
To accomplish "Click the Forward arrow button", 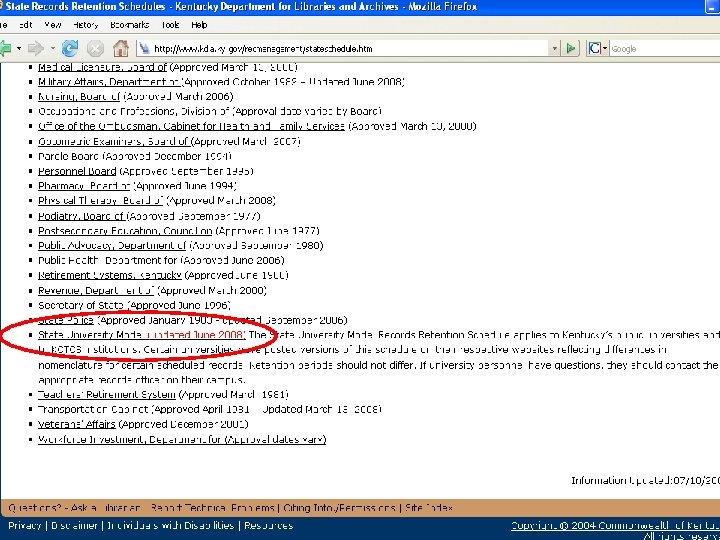I will click(x=36, y=48).
